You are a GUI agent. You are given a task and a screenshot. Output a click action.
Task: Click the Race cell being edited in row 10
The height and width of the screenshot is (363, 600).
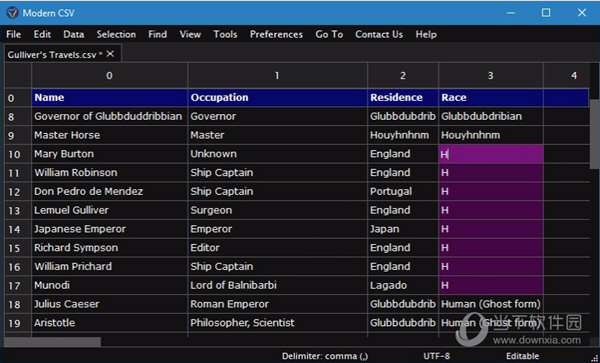[491, 154]
